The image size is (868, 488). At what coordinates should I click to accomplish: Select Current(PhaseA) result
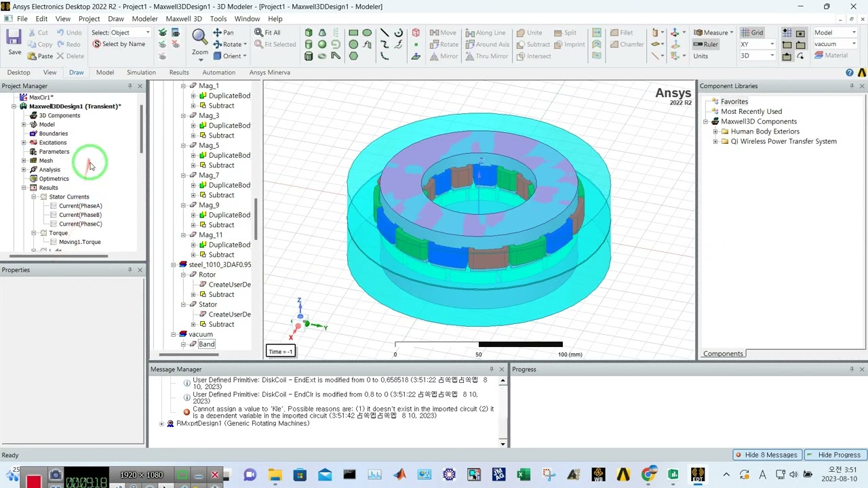coord(80,206)
